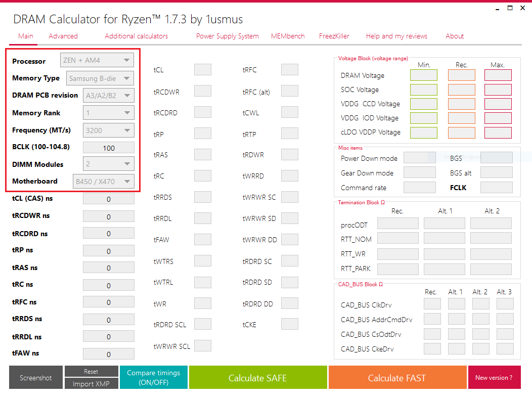Open the Processor dropdown

coord(97,61)
